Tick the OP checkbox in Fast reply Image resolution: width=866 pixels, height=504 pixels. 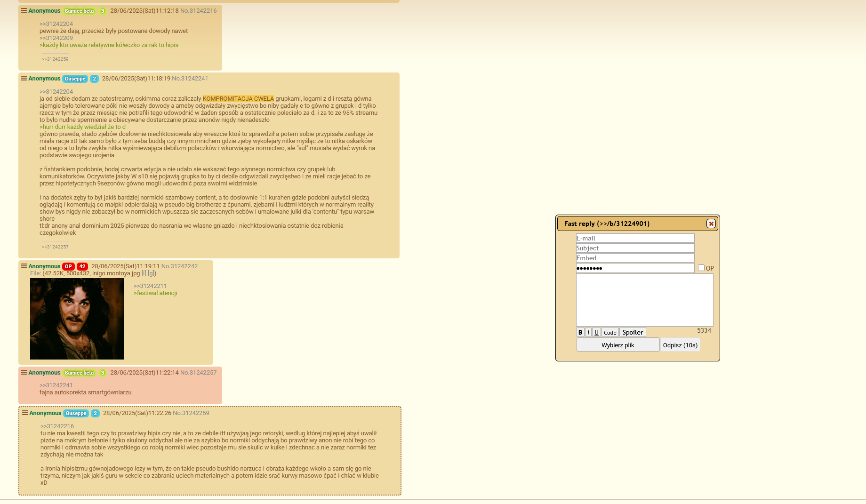pyautogui.click(x=701, y=268)
